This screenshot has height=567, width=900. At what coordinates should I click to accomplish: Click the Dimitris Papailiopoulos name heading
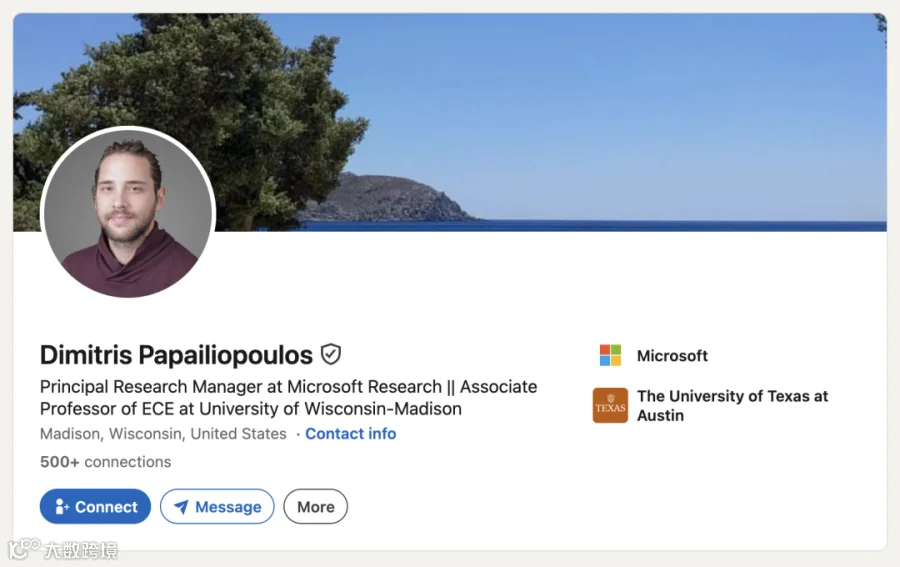click(x=176, y=355)
